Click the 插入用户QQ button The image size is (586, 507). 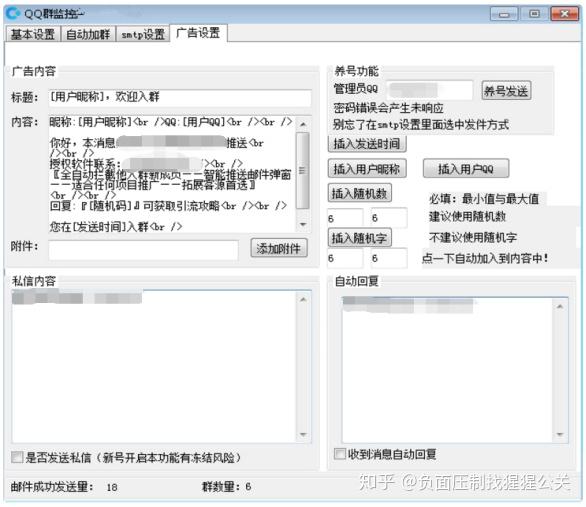[466, 169]
